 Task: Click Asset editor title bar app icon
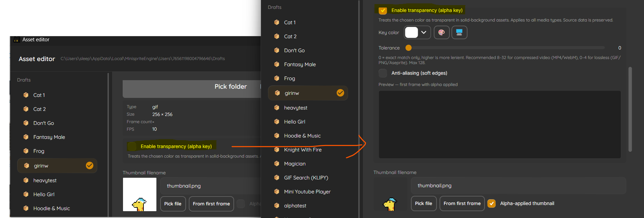(x=16, y=40)
